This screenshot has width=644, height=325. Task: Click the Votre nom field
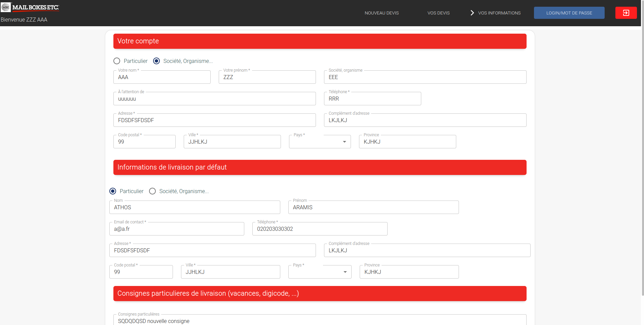(162, 77)
